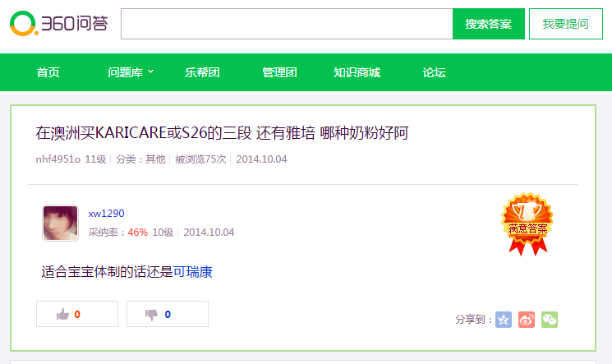Share the answer to Weibo
Image resolution: width=612 pixels, height=364 pixels.
(527, 320)
